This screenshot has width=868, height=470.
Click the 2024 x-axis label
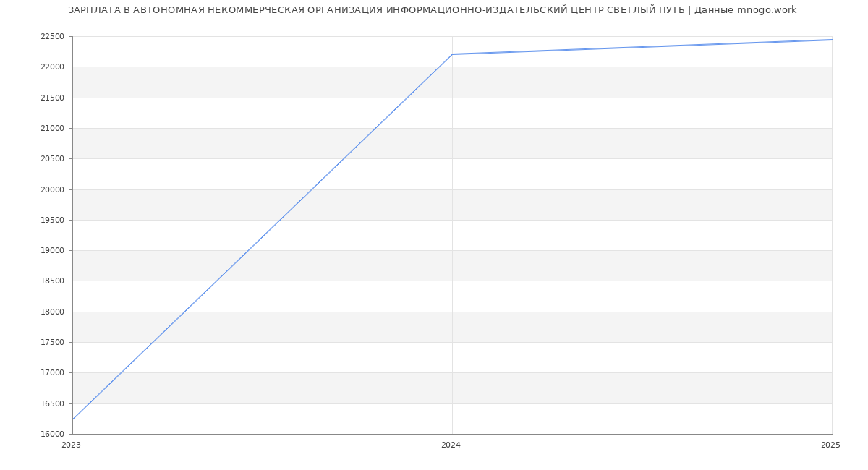pyautogui.click(x=451, y=445)
